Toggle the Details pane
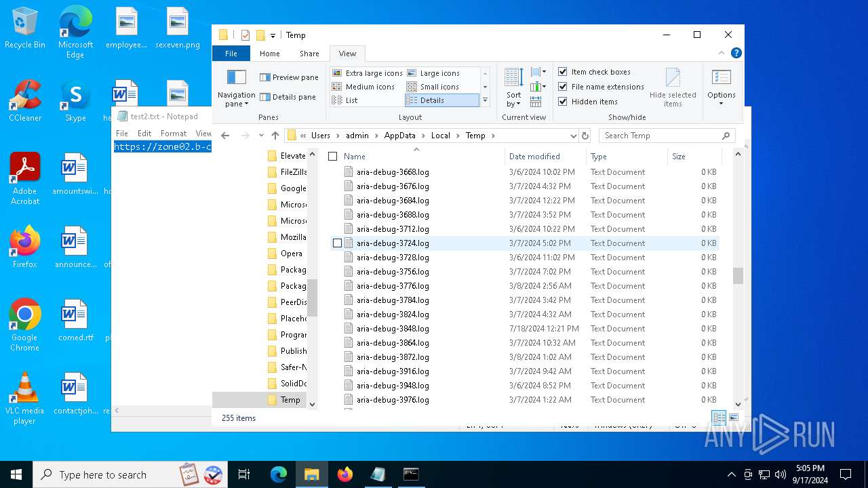This screenshot has height=488, width=868. [288, 97]
